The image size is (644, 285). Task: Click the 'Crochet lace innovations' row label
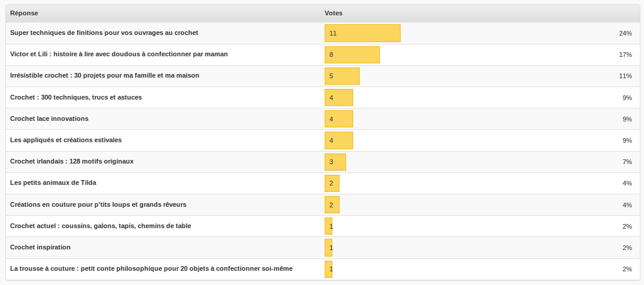tap(49, 118)
